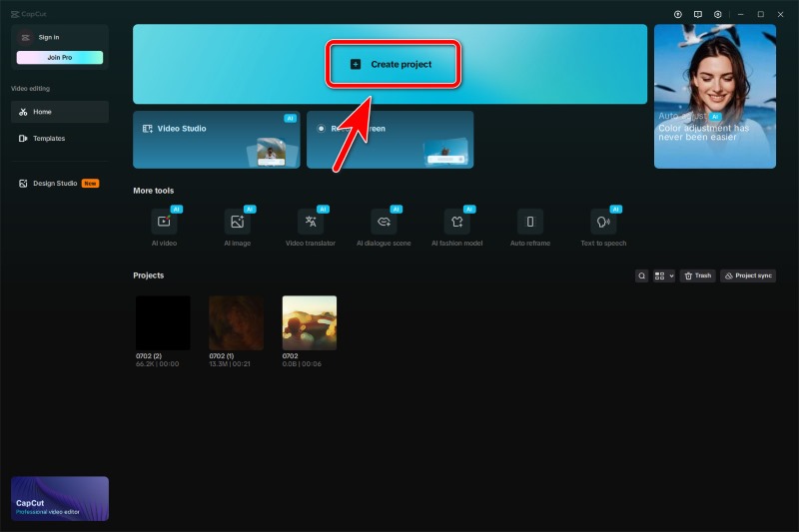Viewport: 799px width, 532px height.
Task: Open the feedback icon in title bar
Action: (x=697, y=14)
